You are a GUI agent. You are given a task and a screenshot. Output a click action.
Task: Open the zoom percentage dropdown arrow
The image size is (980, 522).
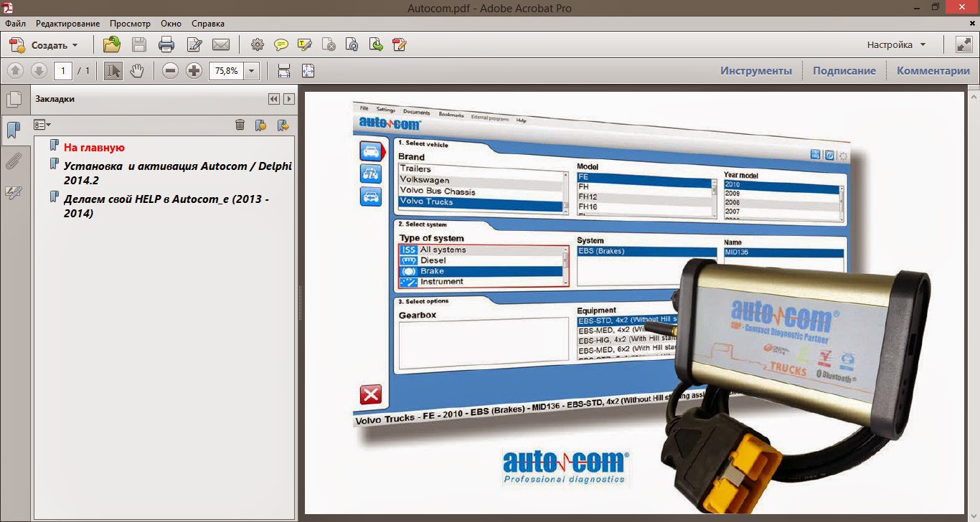point(251,71)
